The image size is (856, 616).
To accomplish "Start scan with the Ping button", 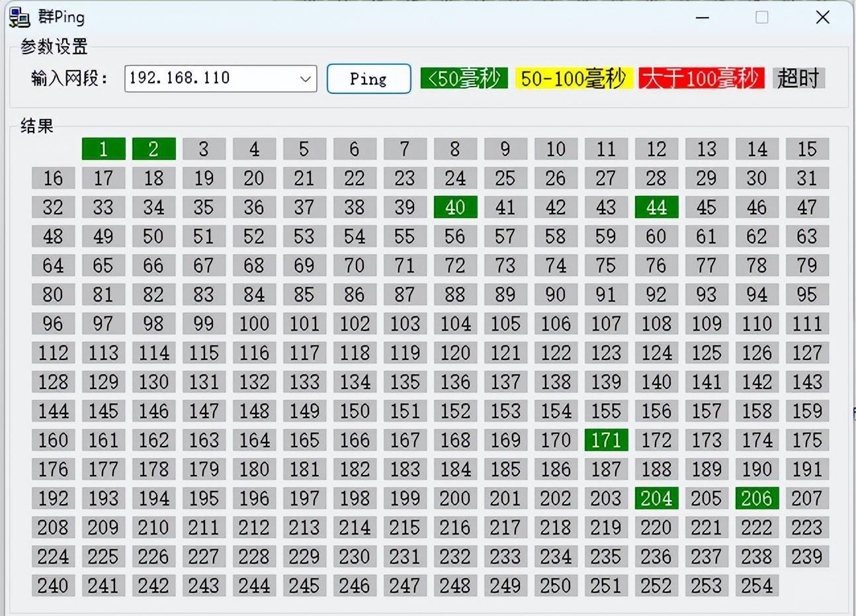I will point(368,79).
